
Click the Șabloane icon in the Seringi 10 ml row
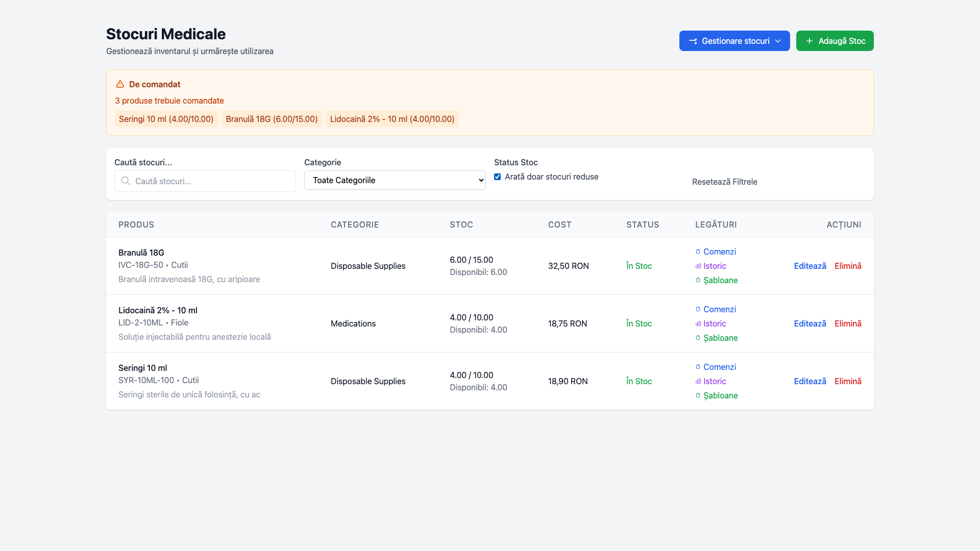(698, 395)
